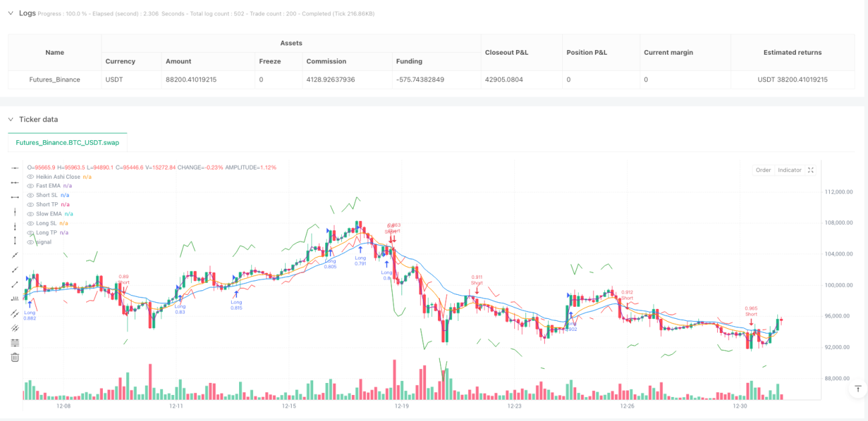Image resolution: width=868 pixels, height=421 pixels.
Task: Toggle visibility of Fast EMA
Action: 30,186
